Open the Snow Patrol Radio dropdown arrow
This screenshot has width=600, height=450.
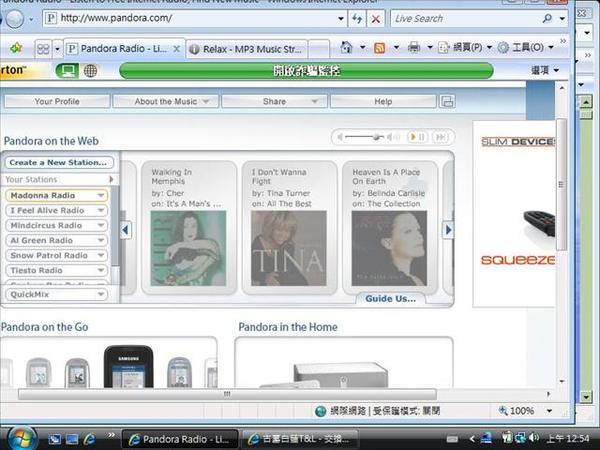(x=101, y=255)
